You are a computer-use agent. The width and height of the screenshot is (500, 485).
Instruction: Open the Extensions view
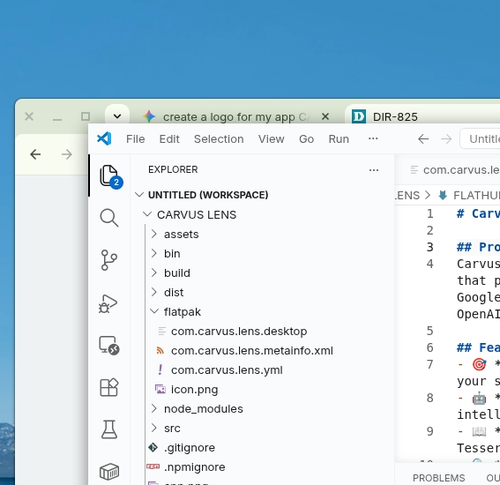[x=109, y=387]
